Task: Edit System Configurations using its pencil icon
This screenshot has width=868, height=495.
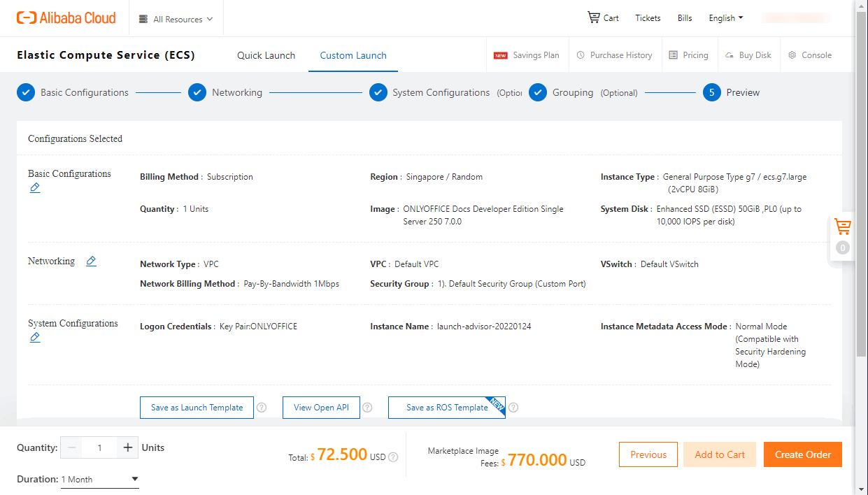Action: [x=35, y=337]
